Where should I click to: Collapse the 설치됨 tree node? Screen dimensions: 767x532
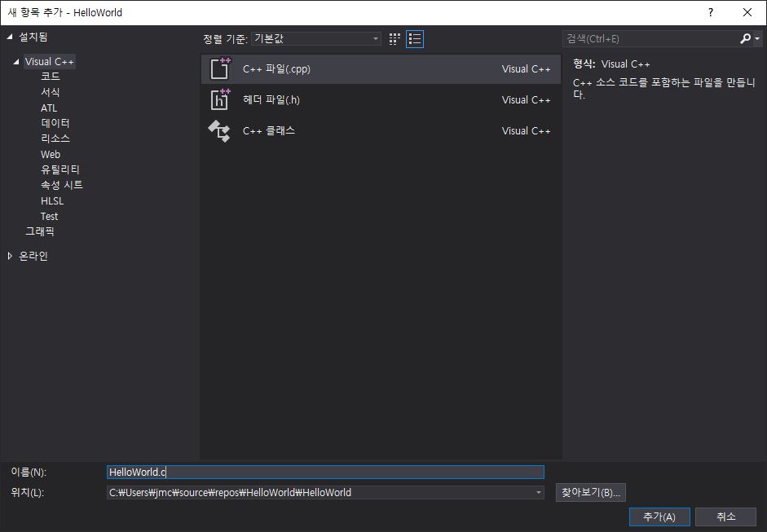point(10,37)
